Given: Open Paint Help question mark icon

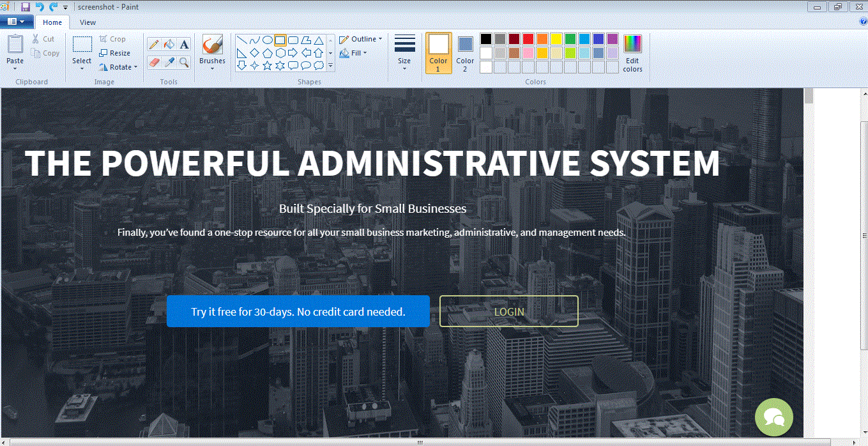Looking at the screenshot, I should (864, 22).
